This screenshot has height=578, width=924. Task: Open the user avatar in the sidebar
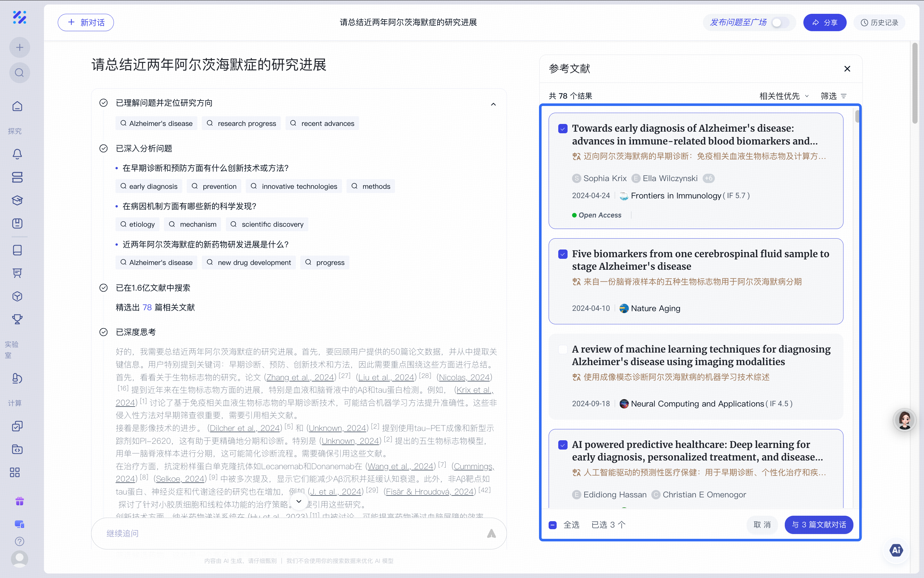[x=20, y=559]
